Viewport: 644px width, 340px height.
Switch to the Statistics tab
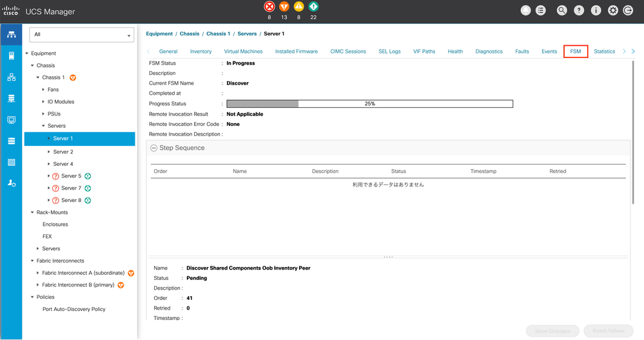coord(604,52)
